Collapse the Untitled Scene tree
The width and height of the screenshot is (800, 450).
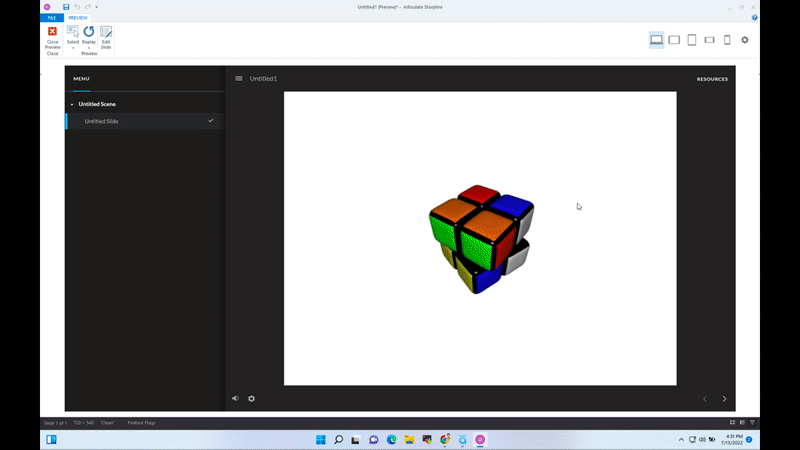(72, 104)
